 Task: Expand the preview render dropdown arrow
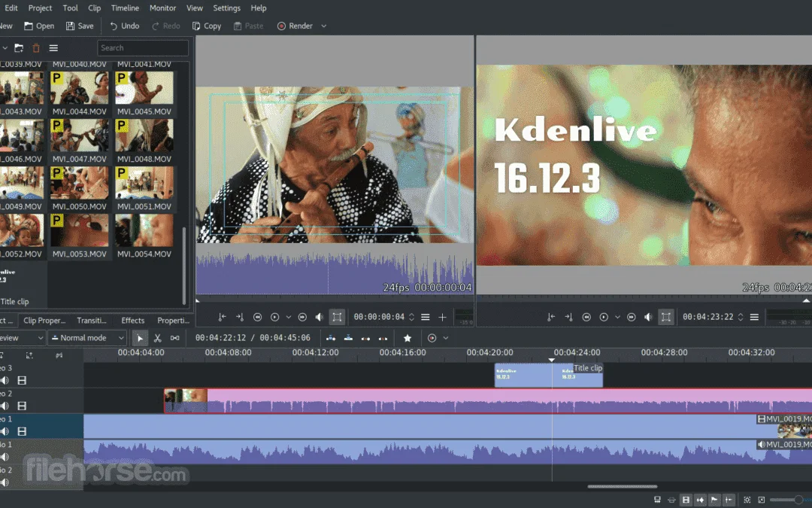445,338
